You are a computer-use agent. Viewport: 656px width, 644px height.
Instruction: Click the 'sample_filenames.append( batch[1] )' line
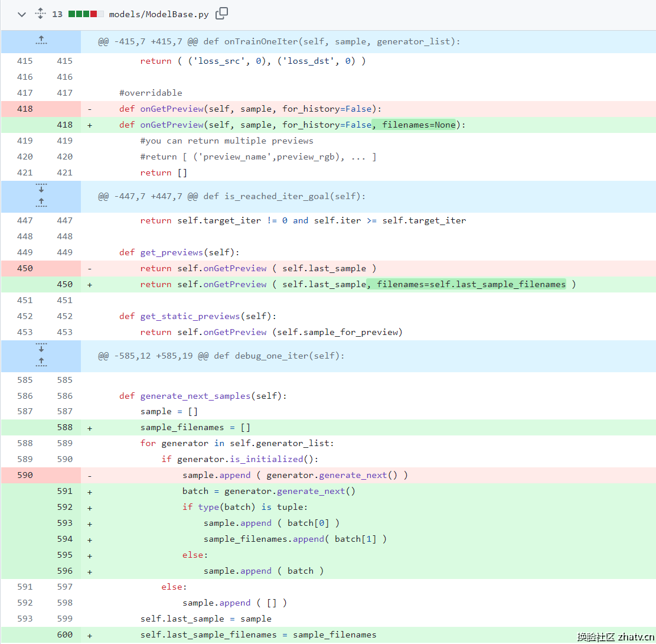point(295,539)
